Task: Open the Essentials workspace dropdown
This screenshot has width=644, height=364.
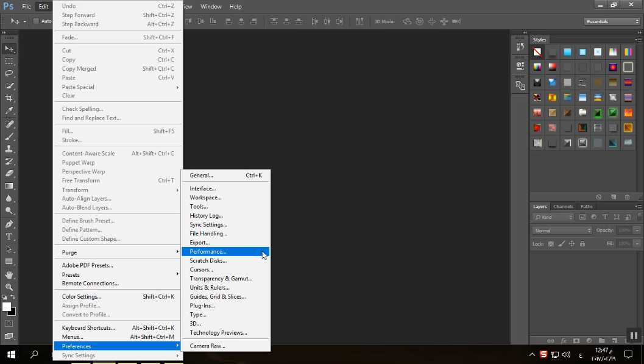Action: (x=612, y=21)
